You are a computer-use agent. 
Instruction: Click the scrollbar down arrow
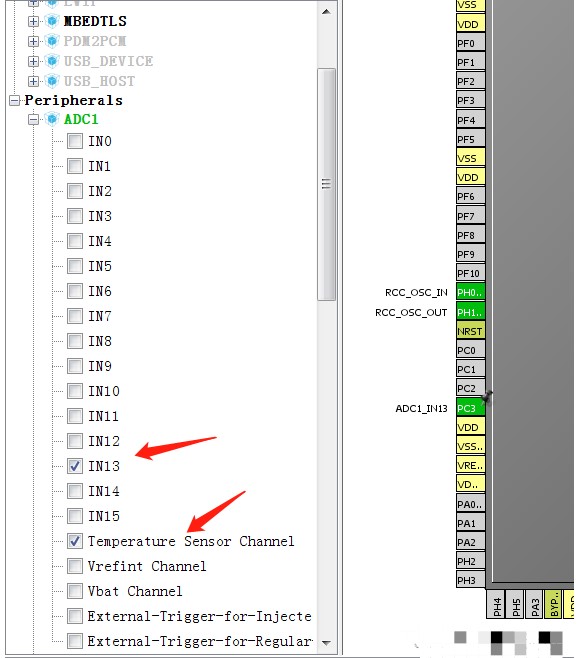click(327, 643)
